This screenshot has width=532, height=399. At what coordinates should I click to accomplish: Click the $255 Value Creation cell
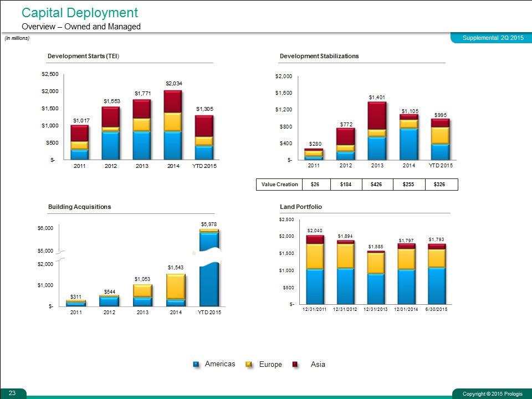point(409,184)
